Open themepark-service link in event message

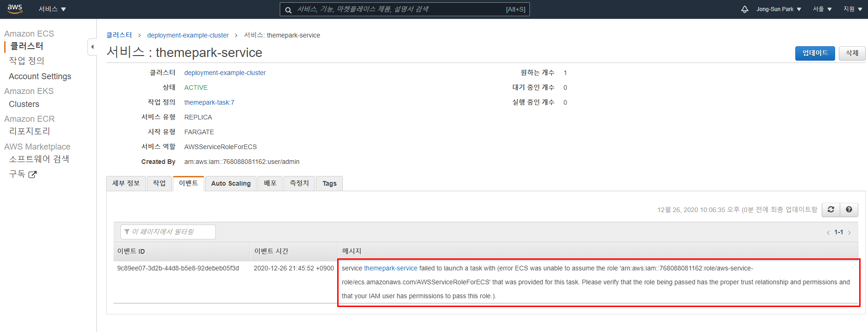(390, 268)
